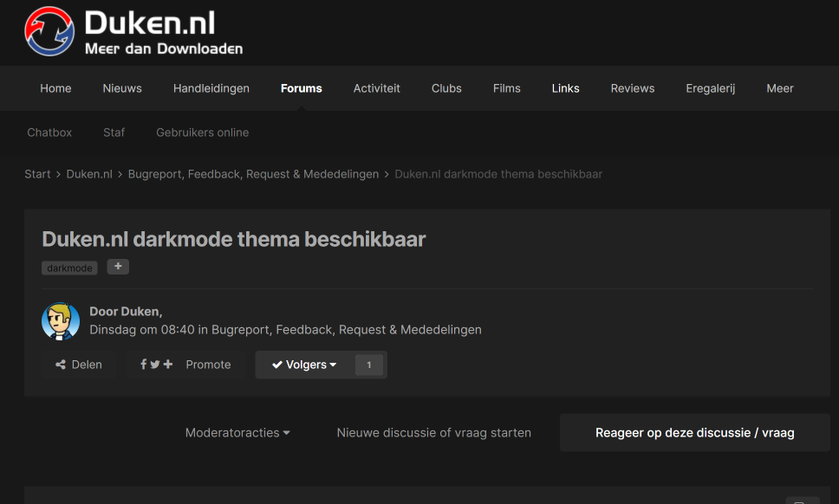Screen dimensions: 839x504
Task: Click Nieuwe discussie of vraag starten
Action: tap(434, 433)
